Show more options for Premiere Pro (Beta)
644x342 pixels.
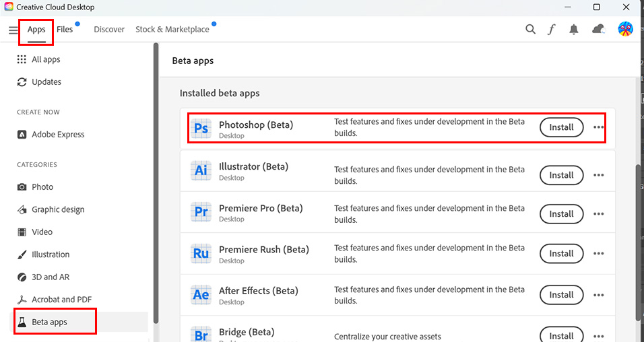(x=599, y=214)
